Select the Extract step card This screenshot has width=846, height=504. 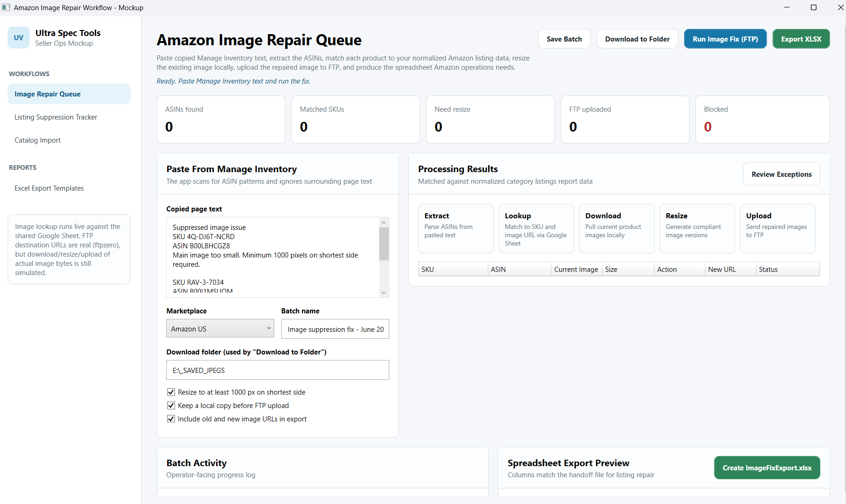pos(456,228)
